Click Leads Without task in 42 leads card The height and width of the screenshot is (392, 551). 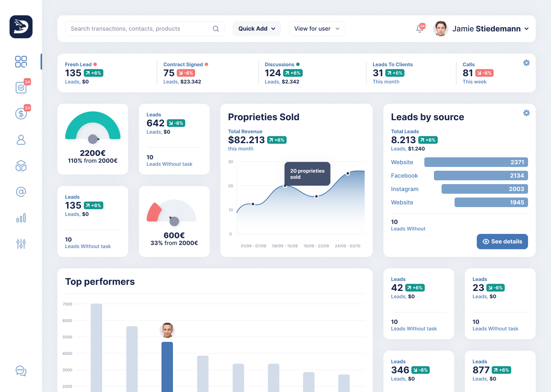click(414, 328)
